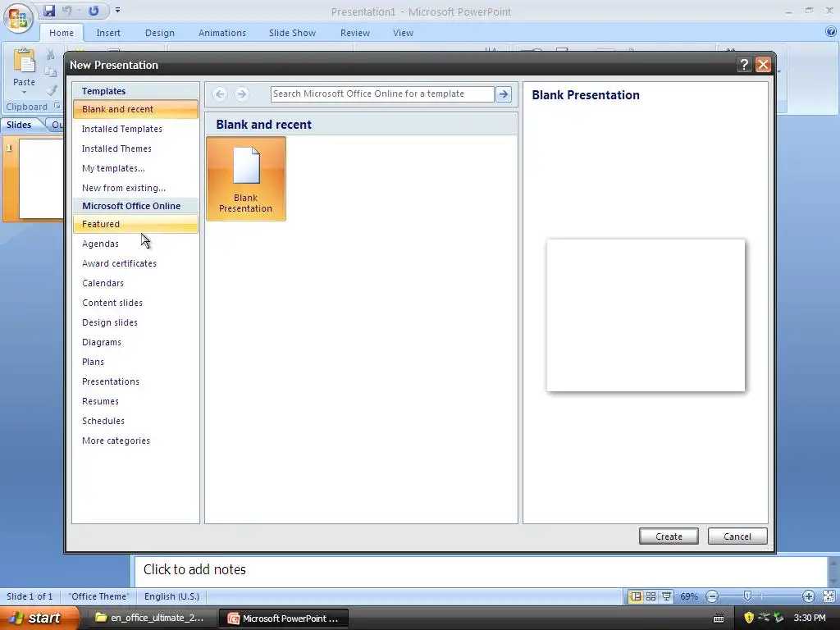Switch to the Insert ribbon tab

tap(108, 33)
